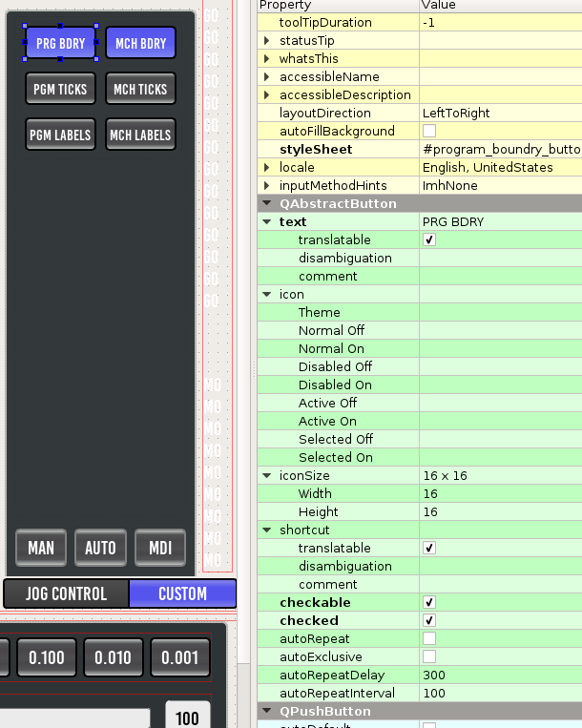Select the inputMethodHints value ImhNone
This screenshot has width=582, height=728.
(x=501, y=185)
